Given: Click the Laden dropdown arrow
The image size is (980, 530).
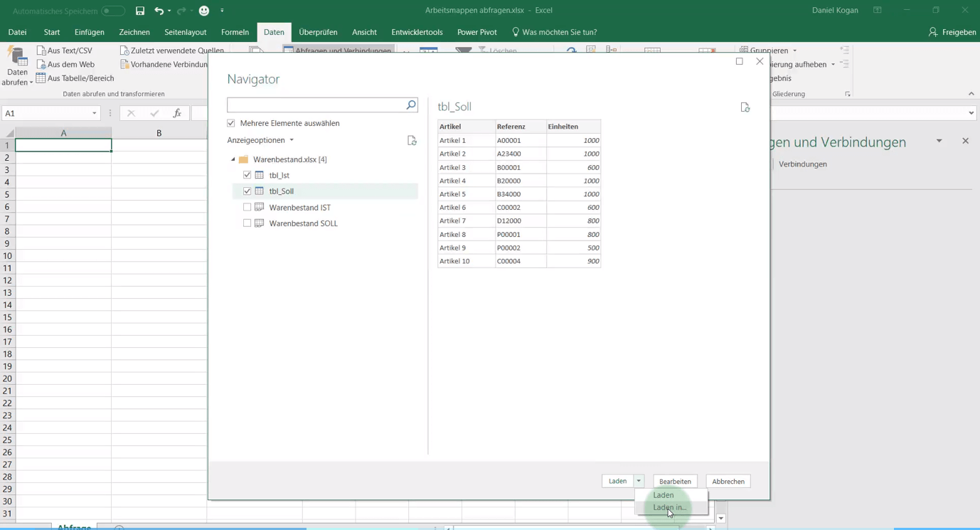Looking at the screenshot, I should [639, 481].
